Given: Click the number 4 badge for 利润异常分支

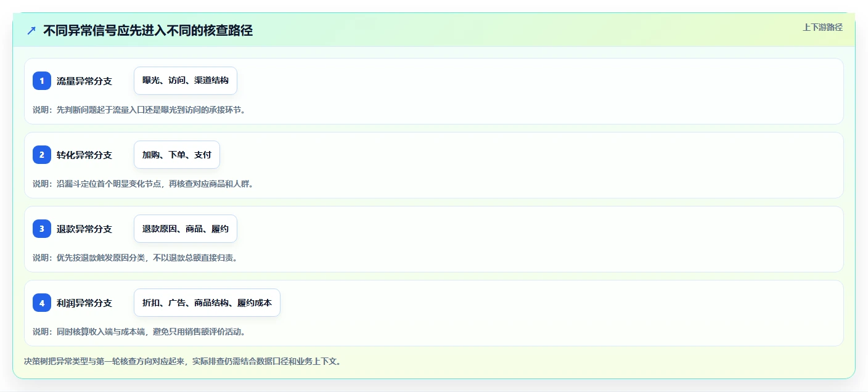Looking at the screenshot, I should (42, 303).
